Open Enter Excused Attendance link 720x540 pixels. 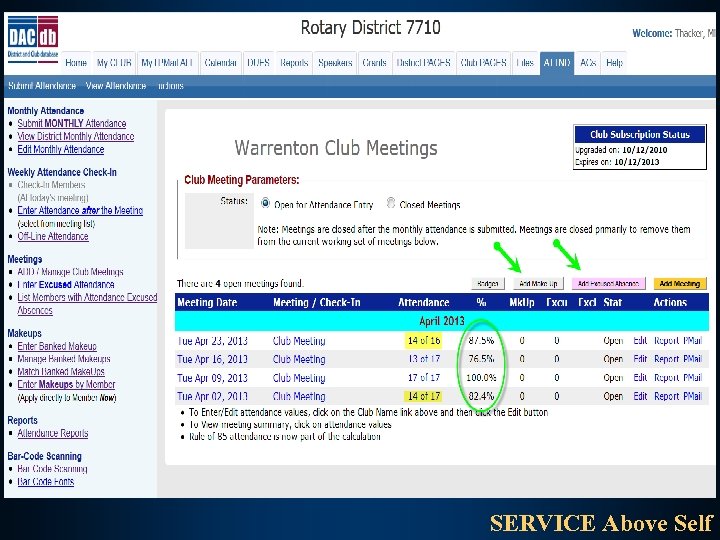click(x=66, y=285)
